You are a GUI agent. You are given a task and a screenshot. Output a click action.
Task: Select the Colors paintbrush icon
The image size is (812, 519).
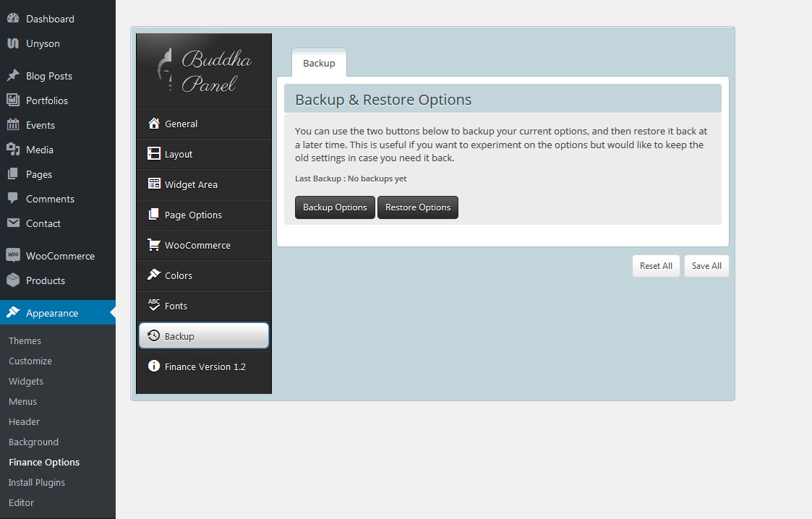153,275
